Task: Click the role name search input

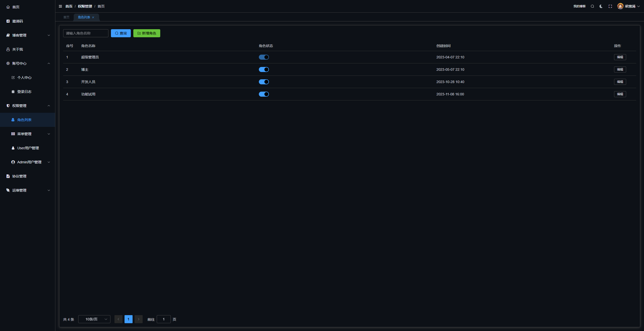Action: [x=86, y=33]
